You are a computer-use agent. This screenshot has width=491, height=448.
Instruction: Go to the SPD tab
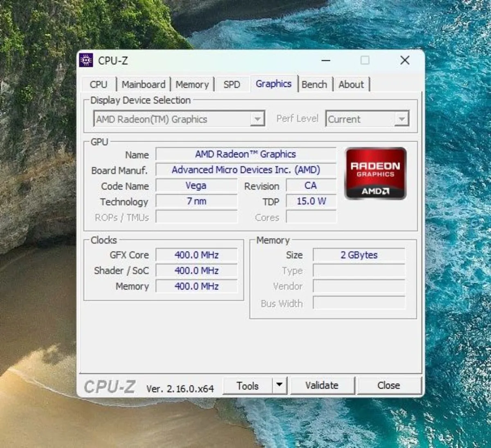coord(232,84)
